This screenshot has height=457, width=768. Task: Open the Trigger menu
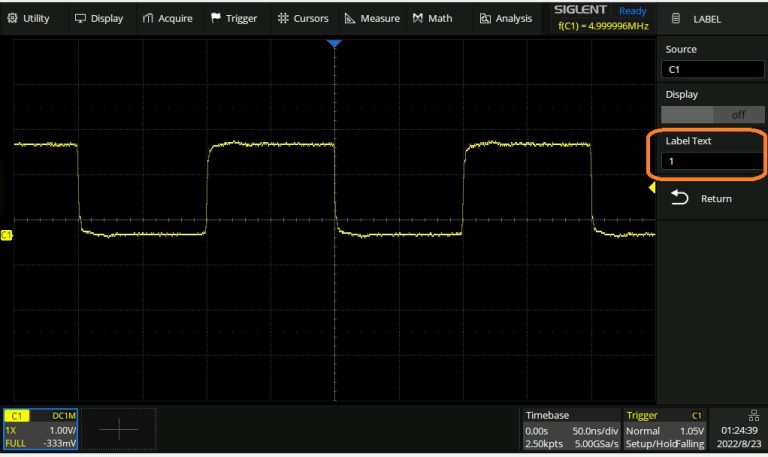[x=233, y=18]
